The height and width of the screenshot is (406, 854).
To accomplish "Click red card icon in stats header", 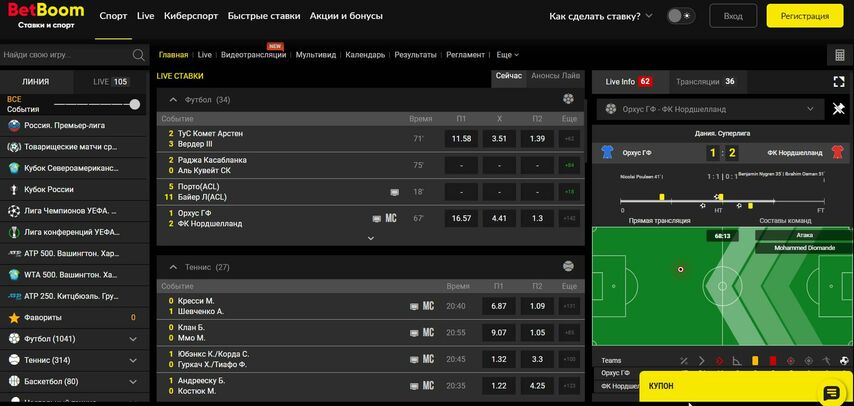I will (773, 361).
